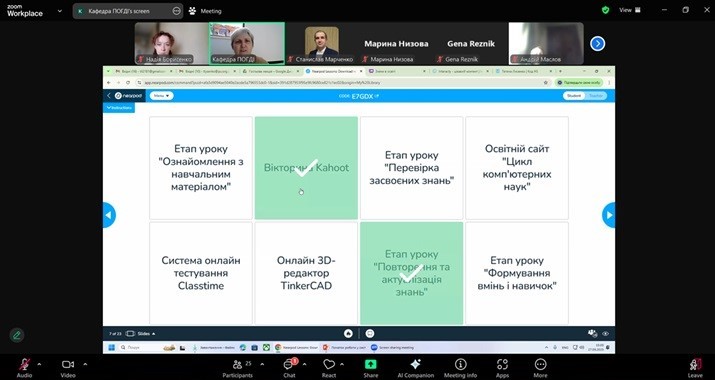Toggle the Student/Teacher view switch
Viewport: 715px width, 380px height.
[x=585, y=96]
